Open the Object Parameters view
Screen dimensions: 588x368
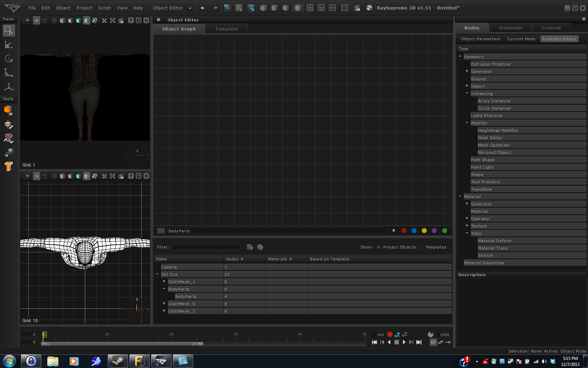point(481,39)
